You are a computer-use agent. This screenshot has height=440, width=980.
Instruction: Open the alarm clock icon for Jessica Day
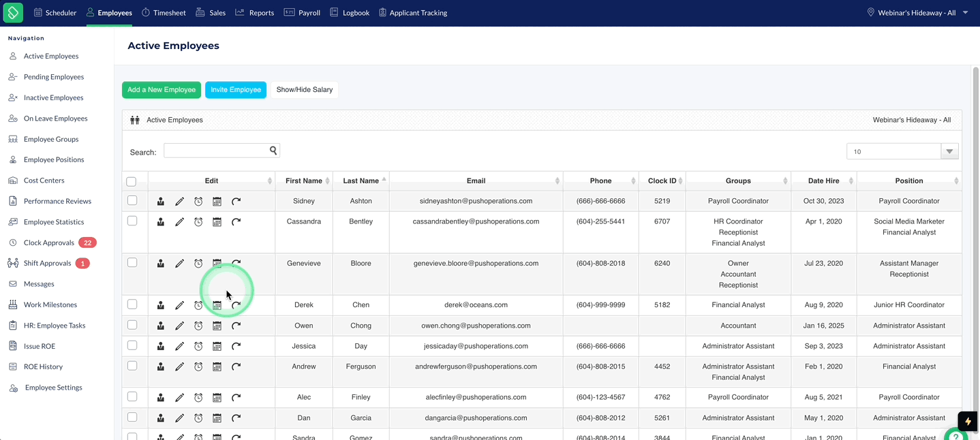(198, 347)
